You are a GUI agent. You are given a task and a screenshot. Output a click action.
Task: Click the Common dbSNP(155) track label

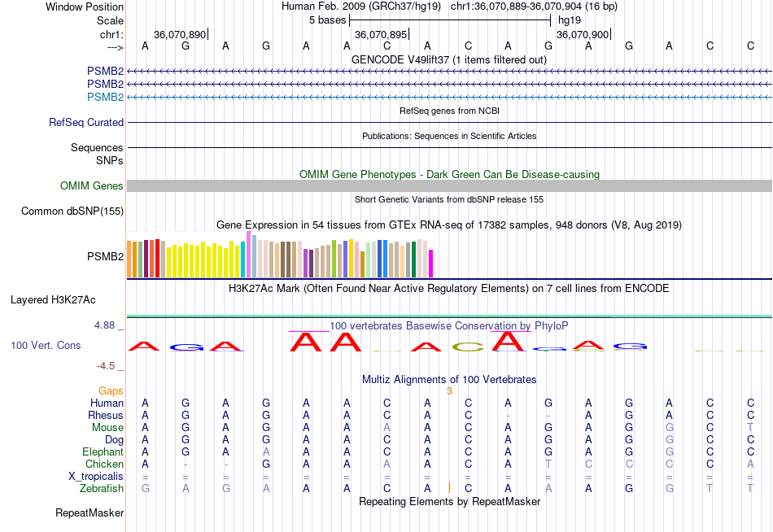[72, 211]
